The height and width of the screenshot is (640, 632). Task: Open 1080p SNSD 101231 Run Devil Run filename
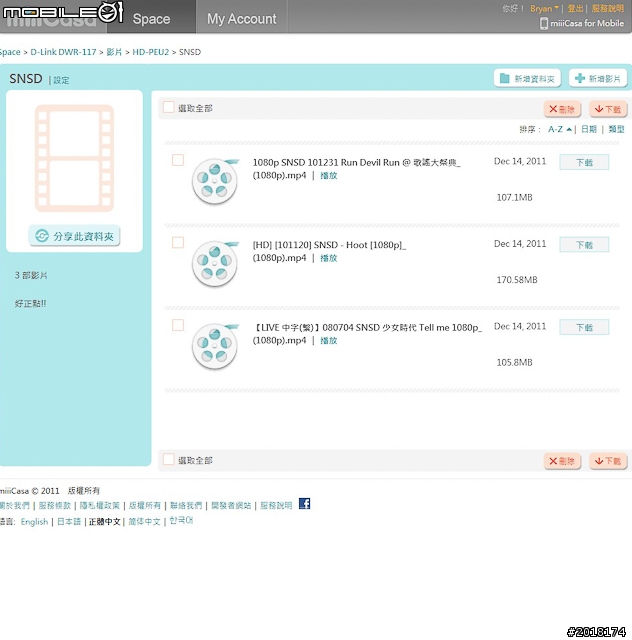click(356, 169)
